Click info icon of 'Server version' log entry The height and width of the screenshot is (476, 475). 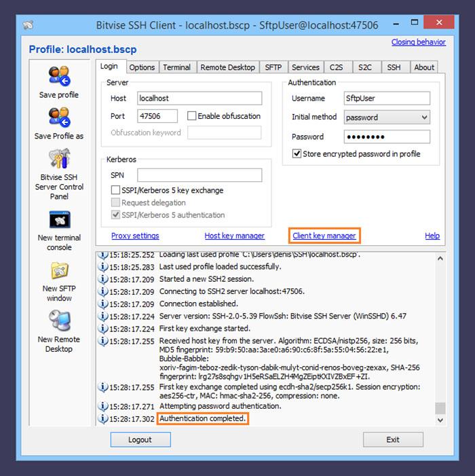pyautogui.click(x=103, y=316)
